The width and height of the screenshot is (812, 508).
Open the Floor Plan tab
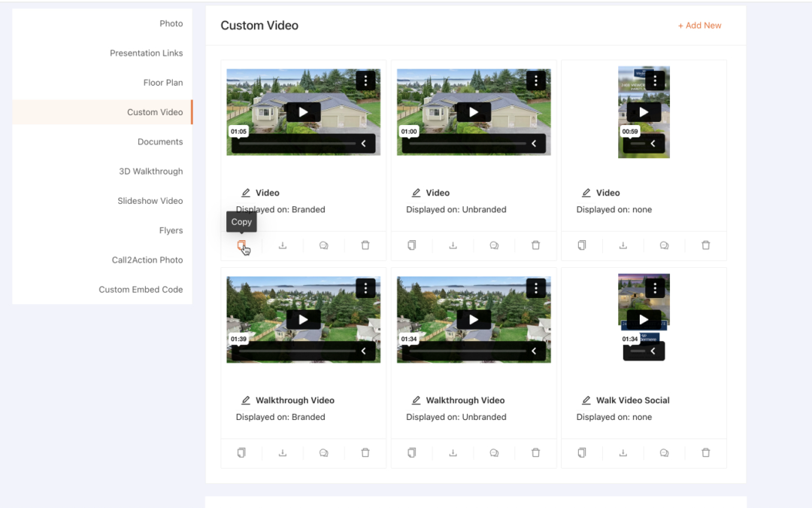(162, 82)
